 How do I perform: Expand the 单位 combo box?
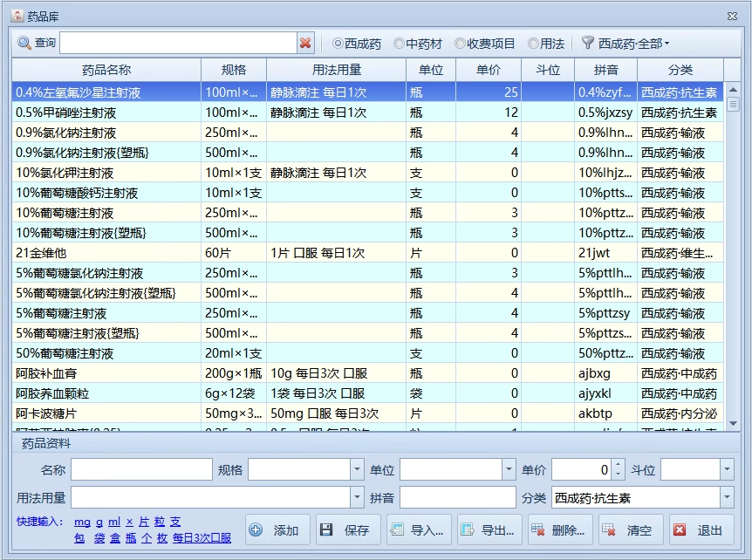[509, 469]
